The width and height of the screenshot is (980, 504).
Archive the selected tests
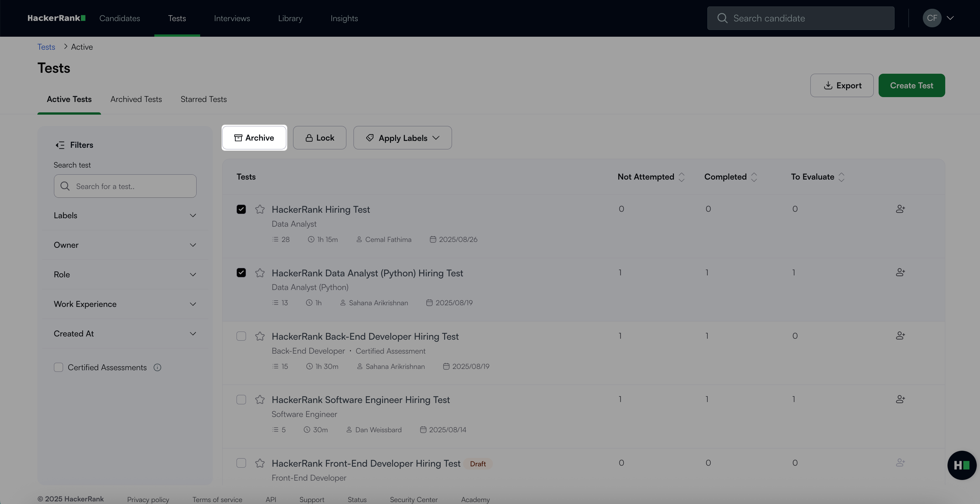(254, 138)
